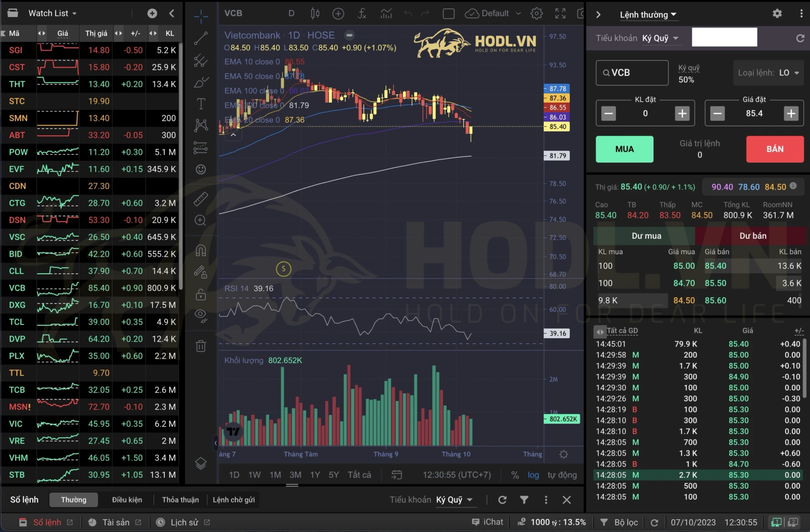
Task: Click the VCB symbol search field
Action: pos(632,73)
